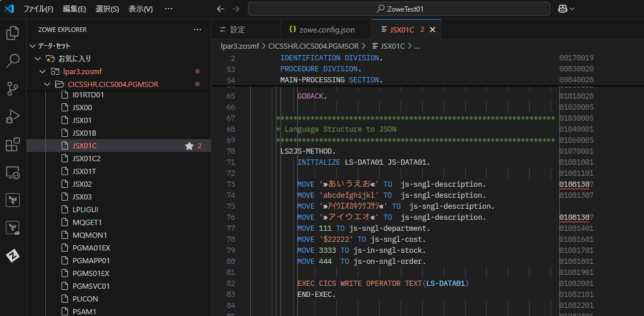Screen dimensions: 644x316
Task: Close the JSX01C editor tab
Action: (432, 30)
